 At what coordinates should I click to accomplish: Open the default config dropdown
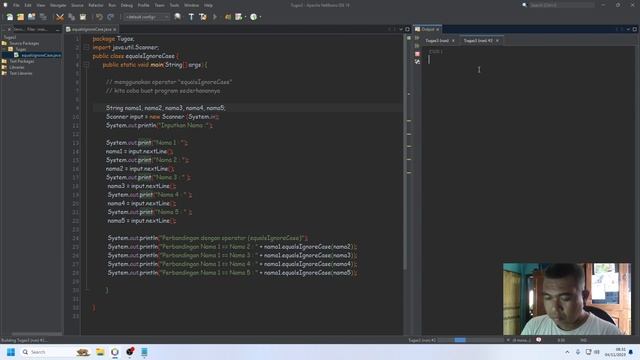[x=147, y=17]
